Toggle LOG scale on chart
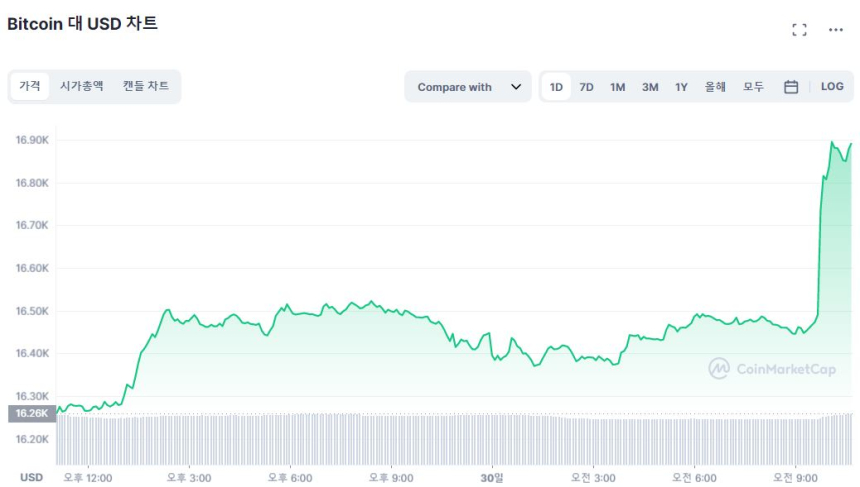Image resolution: width=860 pixels, height=487 pixels. click(x=832, y=87)
